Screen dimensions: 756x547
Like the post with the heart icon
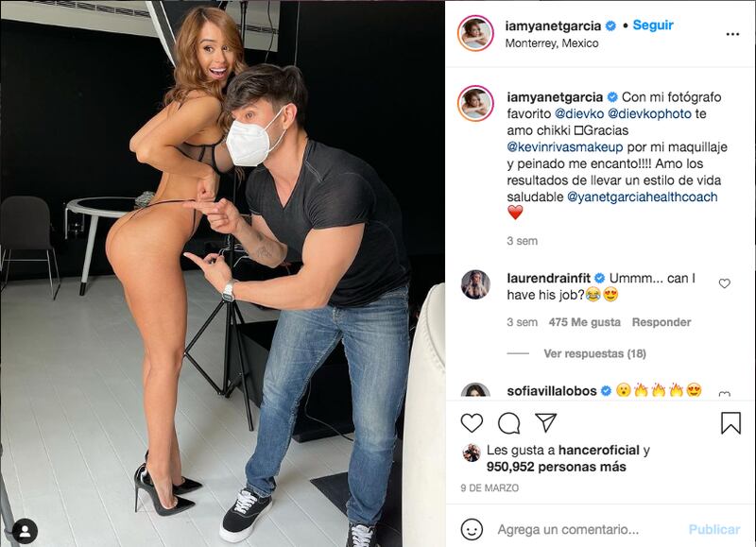click(472, 422)
